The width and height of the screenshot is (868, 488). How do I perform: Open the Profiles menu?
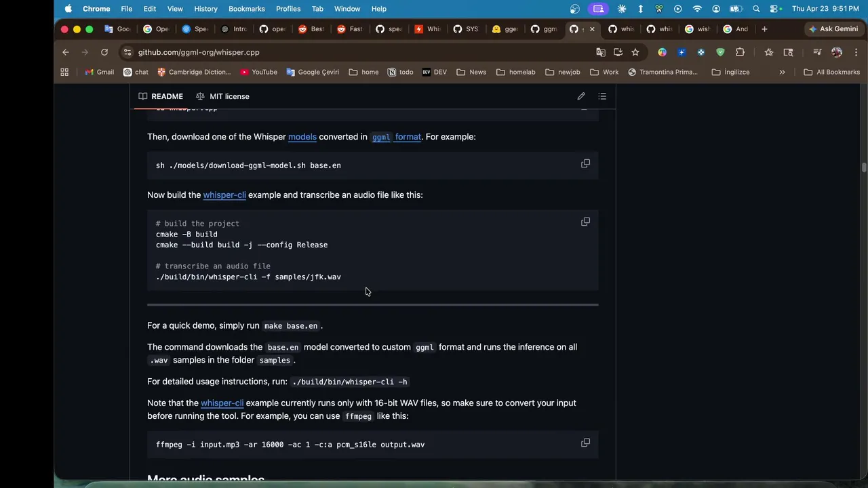[288, 9]
